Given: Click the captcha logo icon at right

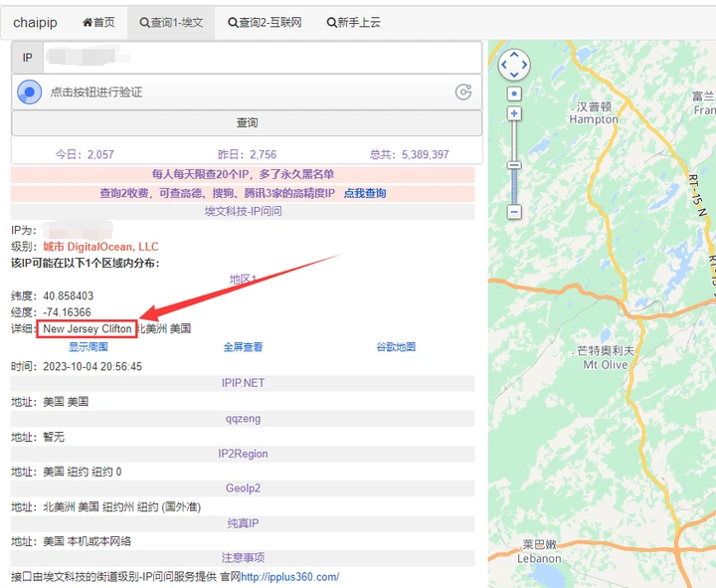Looking at the screenshot, I should 463,92.
